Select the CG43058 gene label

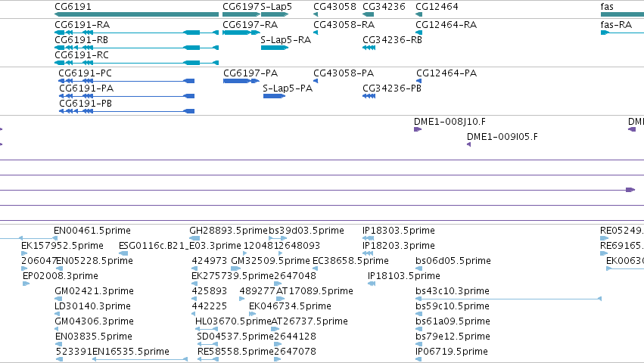click(334, 7)
